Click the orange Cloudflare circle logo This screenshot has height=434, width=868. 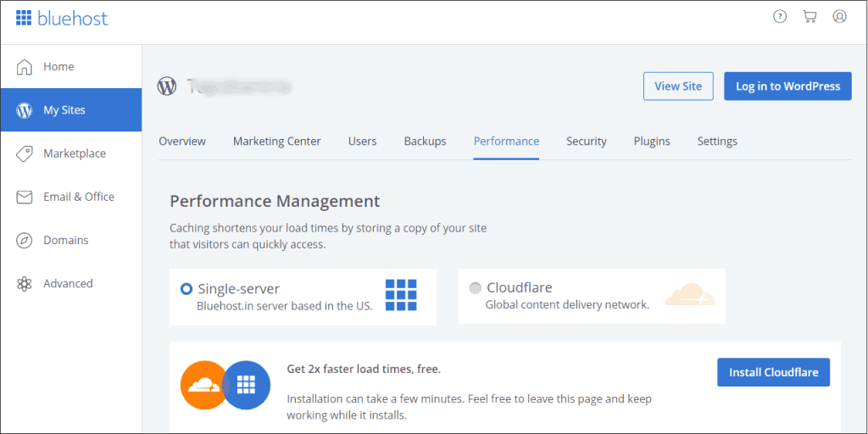pos(203,385)
